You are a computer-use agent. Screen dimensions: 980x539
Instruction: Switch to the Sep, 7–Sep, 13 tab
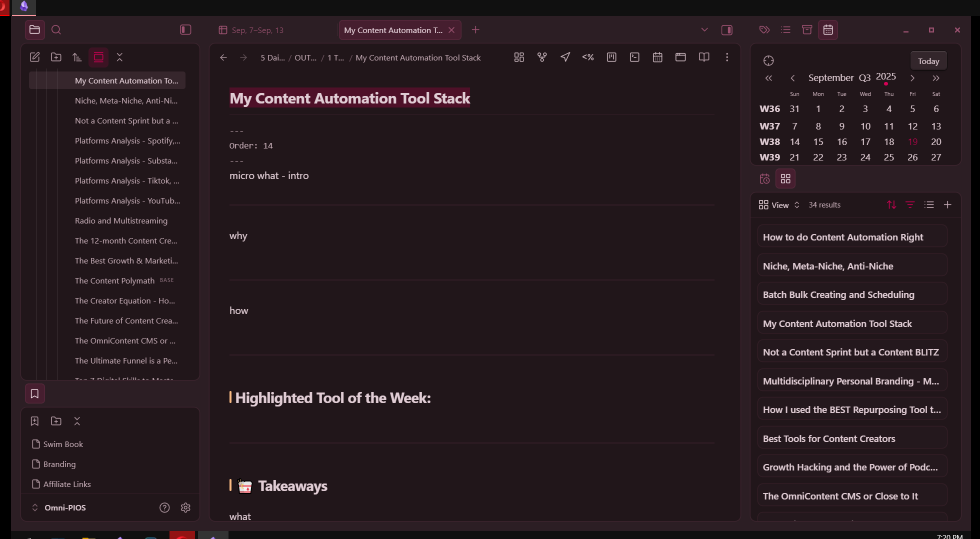[257, 30]
